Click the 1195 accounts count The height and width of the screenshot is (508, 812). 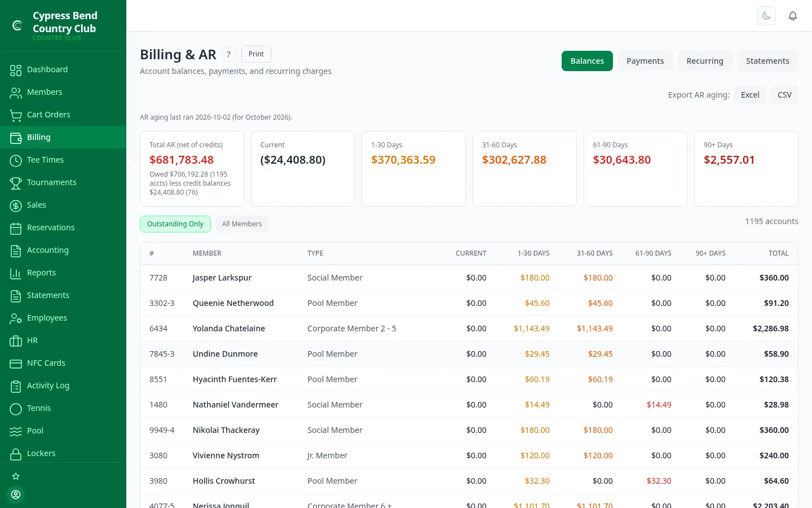point(771,221)
